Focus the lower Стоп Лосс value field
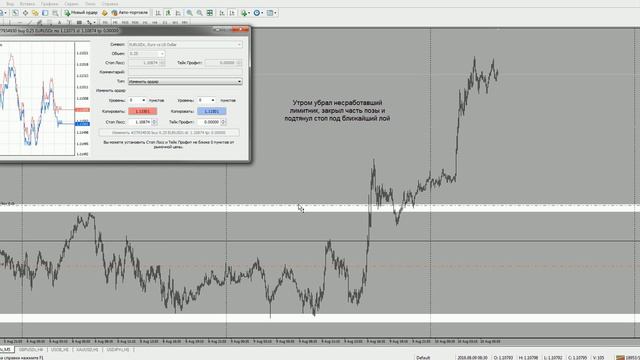The width and height of the screenshot is (640, 360). pyautogui.click(x=140, y=122)
